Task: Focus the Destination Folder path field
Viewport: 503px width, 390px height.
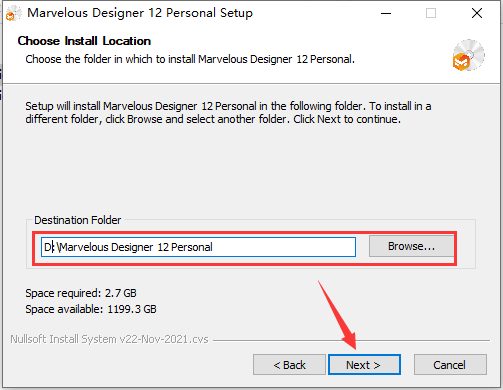Action: (x=198, y=247)
